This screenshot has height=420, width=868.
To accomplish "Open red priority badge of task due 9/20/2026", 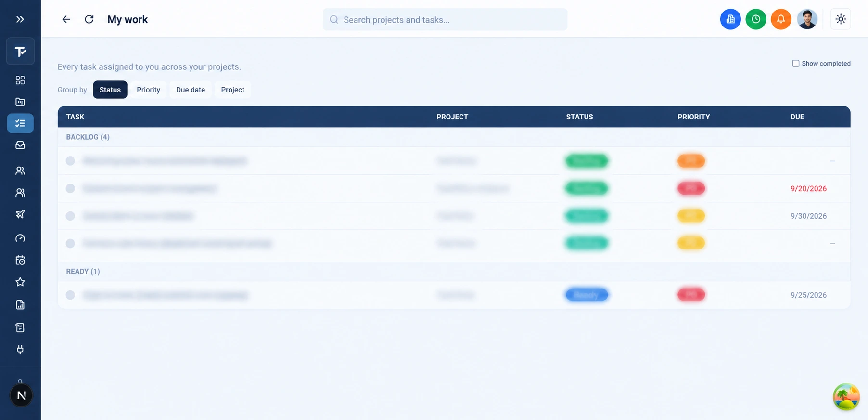I will tap(691, 188).
